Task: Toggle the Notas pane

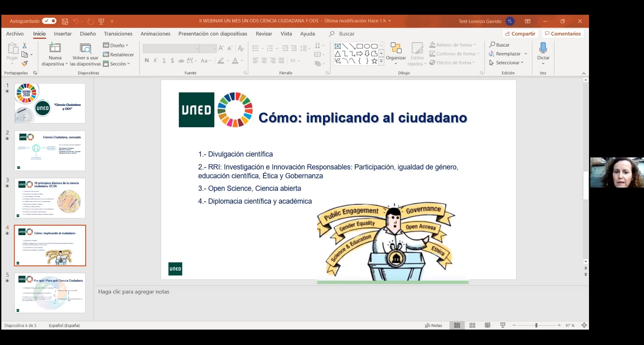Action: click(x=434, y=325)
